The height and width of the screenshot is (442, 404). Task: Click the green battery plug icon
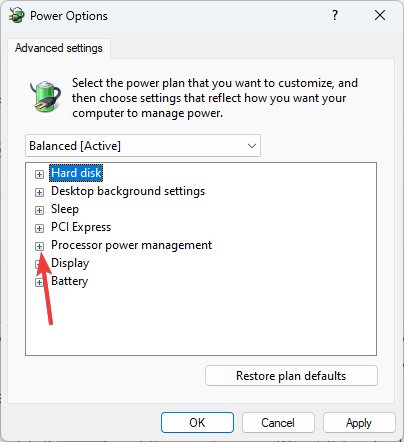point(46,96)
